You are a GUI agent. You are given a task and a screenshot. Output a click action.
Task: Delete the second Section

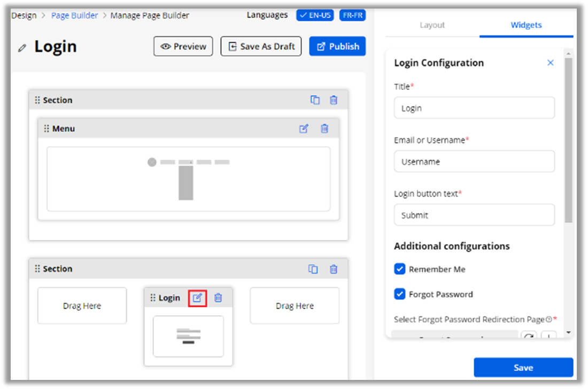tap(334, 269)
